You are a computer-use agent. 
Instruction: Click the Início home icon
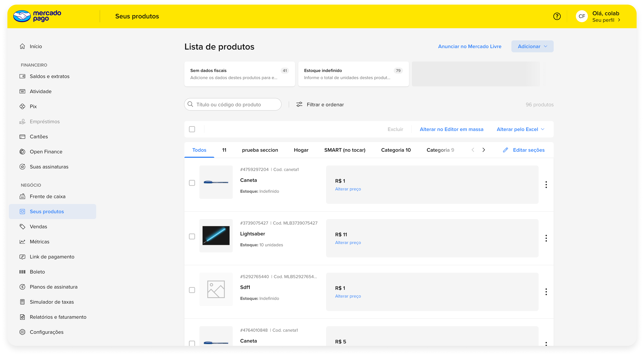(x=22, y=46)
